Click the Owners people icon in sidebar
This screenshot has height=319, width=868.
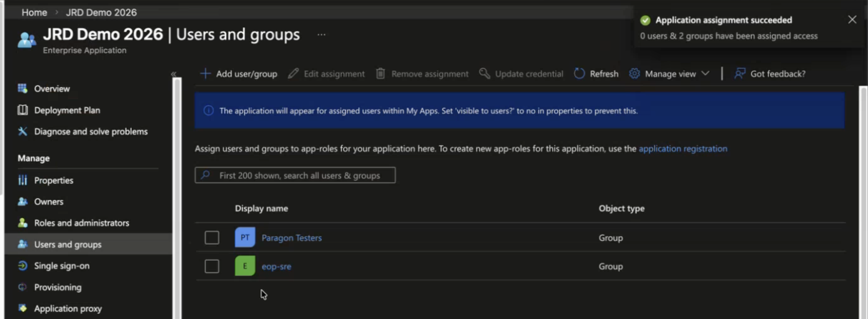[23, 202]
